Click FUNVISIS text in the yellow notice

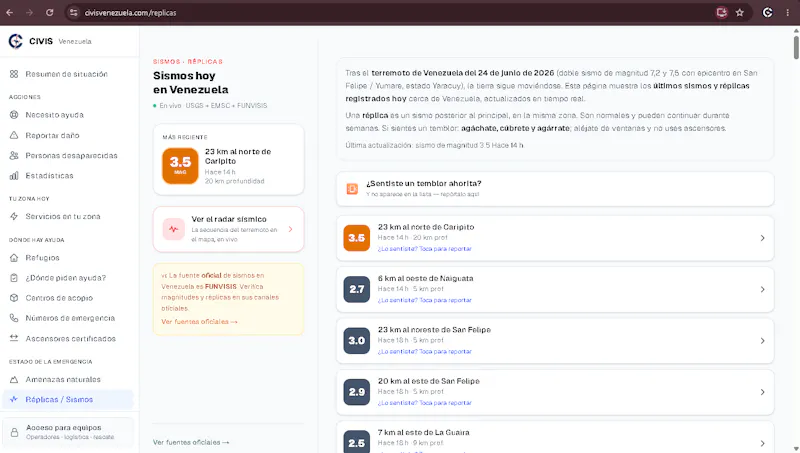coord(220,287)
